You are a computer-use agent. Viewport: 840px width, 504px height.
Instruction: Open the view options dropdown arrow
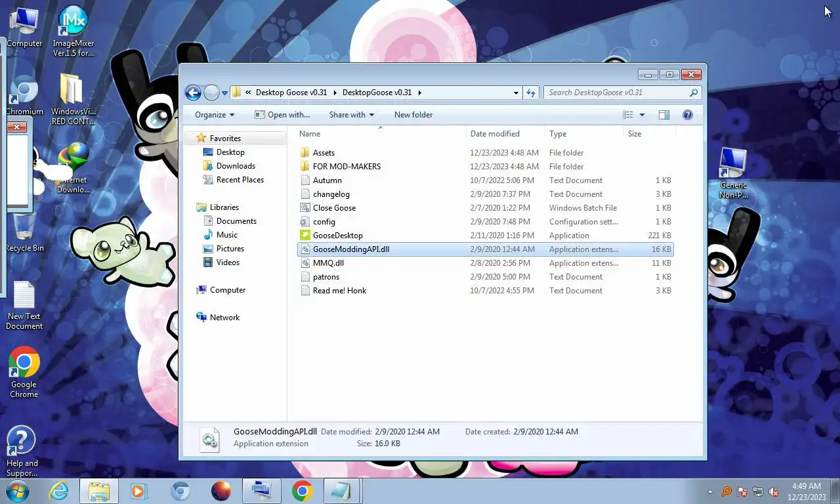click(x=642, y=115)
